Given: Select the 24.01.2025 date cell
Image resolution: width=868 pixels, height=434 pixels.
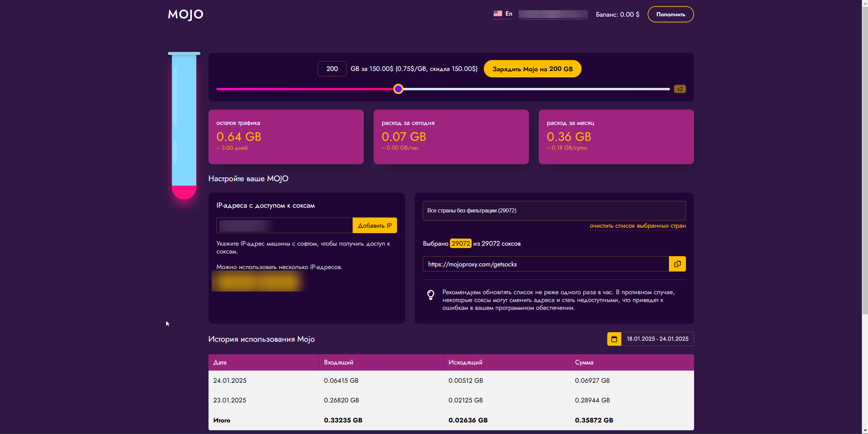Looking at the screenshot, I should coord(230,381).
